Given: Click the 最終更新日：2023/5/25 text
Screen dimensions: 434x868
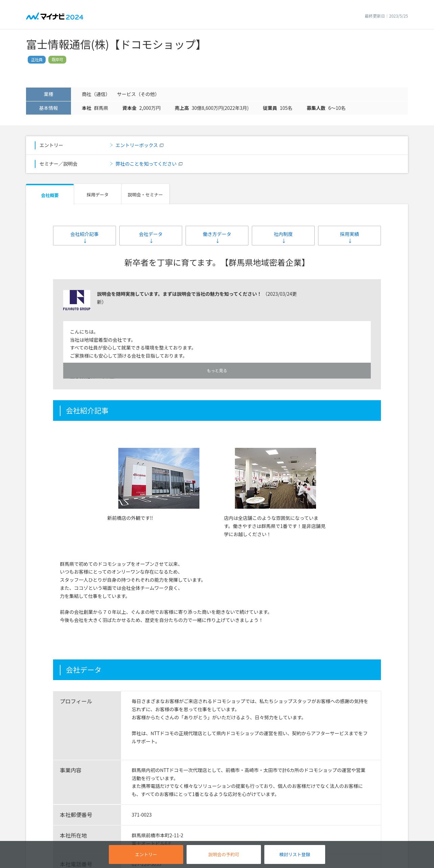Looking at the screenshot, I should click(386, 16).
